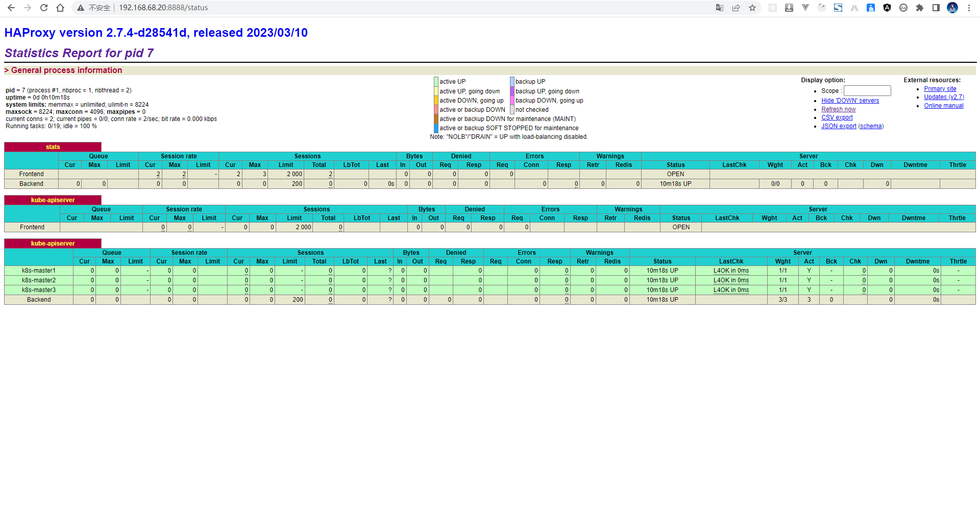
Task: Click the 3/3 weight in kube-apiserver Backend
Action: (782, 300)
